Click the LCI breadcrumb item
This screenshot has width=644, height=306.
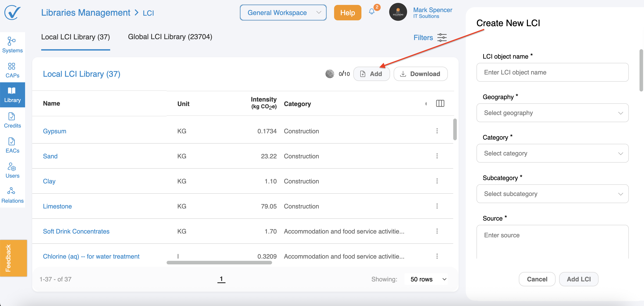pos(148,13)
